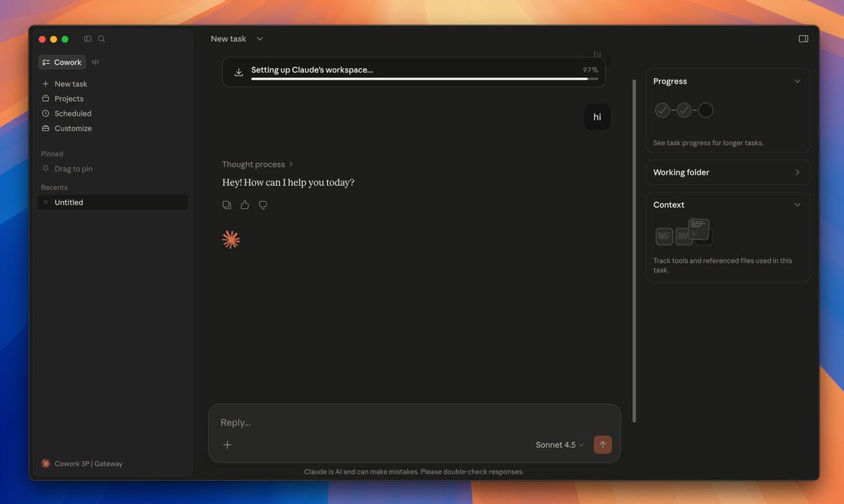Open search via magnifier icon
This screenshot has height=504, width=844.
click(x=101, y=39)
